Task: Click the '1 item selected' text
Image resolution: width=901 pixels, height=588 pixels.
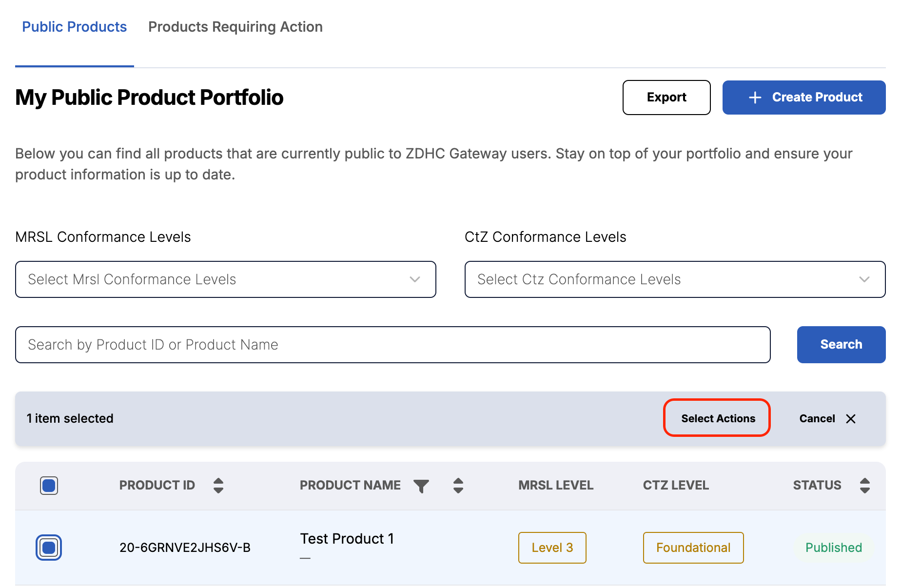Action: (70, 418)
